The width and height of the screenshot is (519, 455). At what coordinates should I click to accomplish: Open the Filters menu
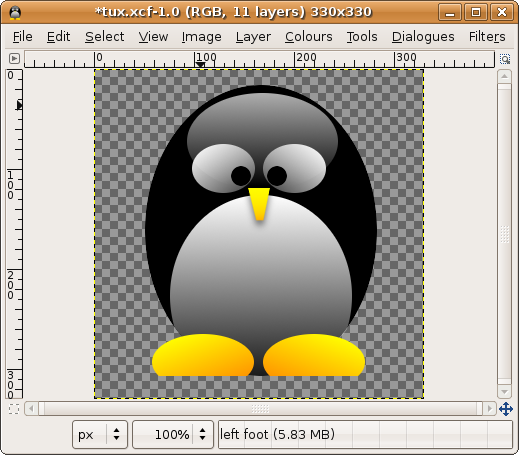[487, 37]
